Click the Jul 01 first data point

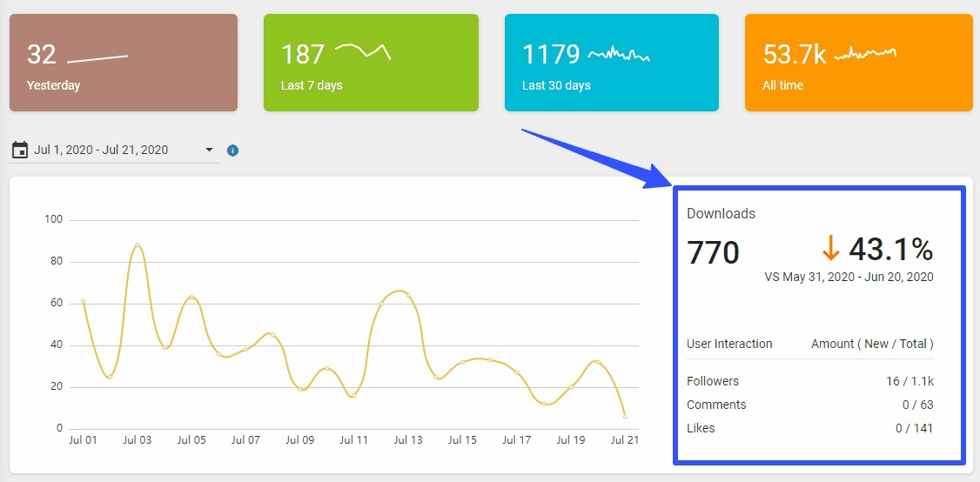coord(83,302)
